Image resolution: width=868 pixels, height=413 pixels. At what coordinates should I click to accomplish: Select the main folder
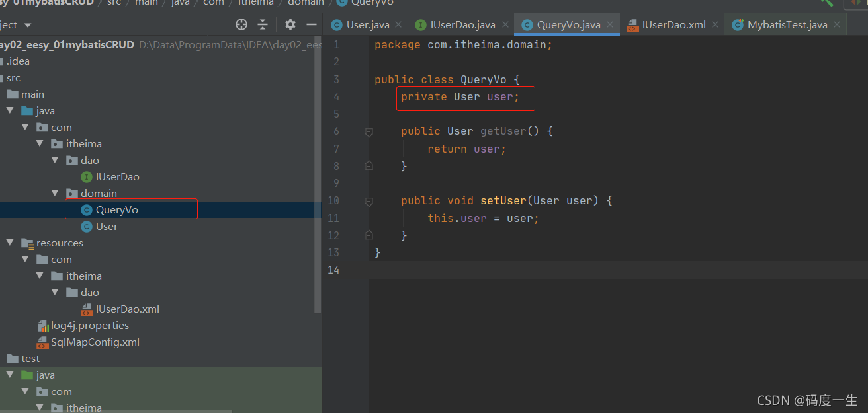(x=32, y=94)
